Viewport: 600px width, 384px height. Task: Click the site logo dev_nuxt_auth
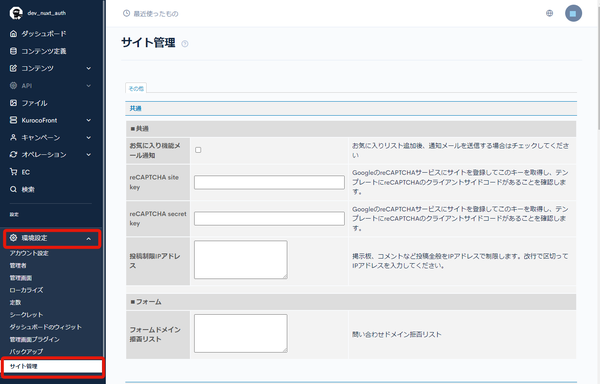click(16, 13)
